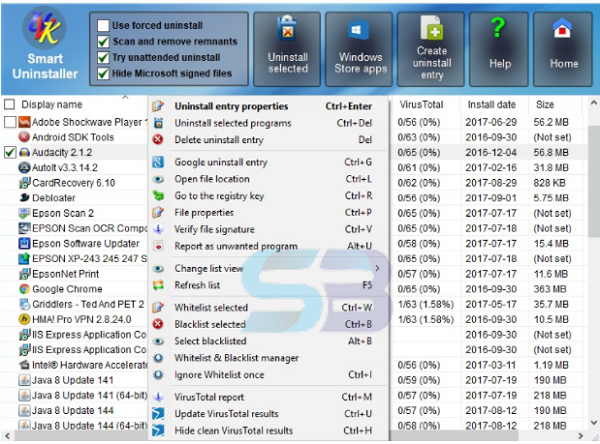Image resolution: width=600 pixels, height=444 pixels.
Task: Click the CardRecovery 6.10 icon
Action: 24,183
